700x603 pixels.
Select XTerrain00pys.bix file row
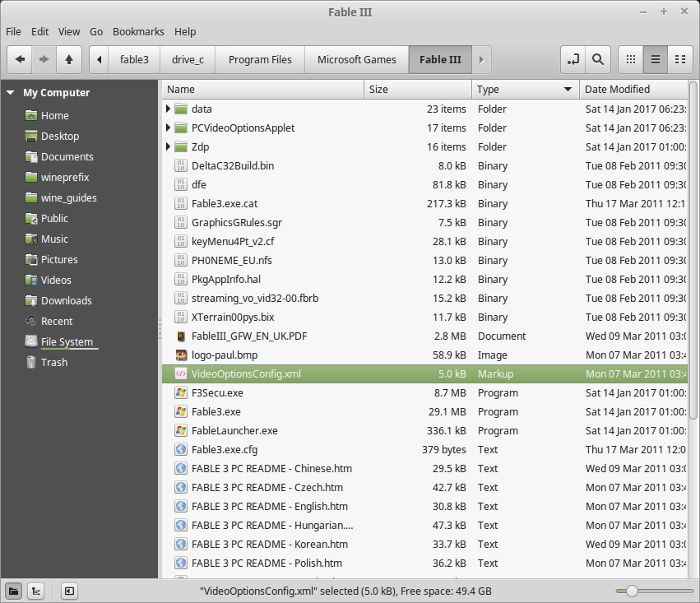point(425,317)
